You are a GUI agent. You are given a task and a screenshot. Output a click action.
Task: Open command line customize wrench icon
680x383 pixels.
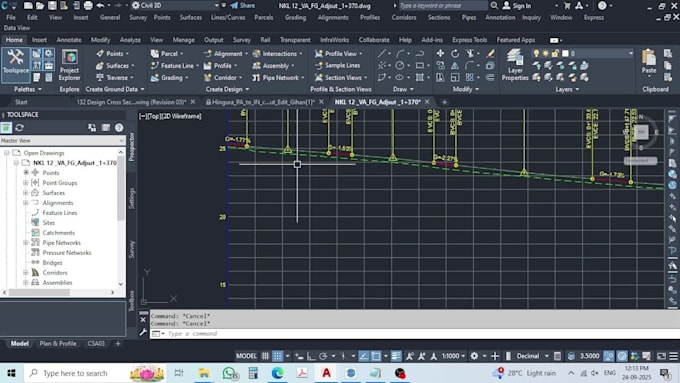pos(143,332)
